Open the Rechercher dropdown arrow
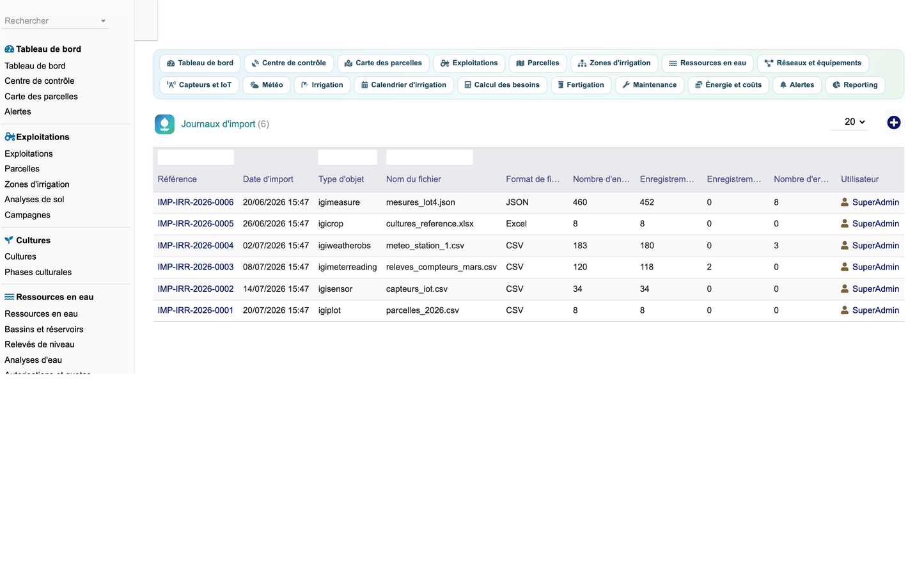924x572 pixels. coord(103,21)
